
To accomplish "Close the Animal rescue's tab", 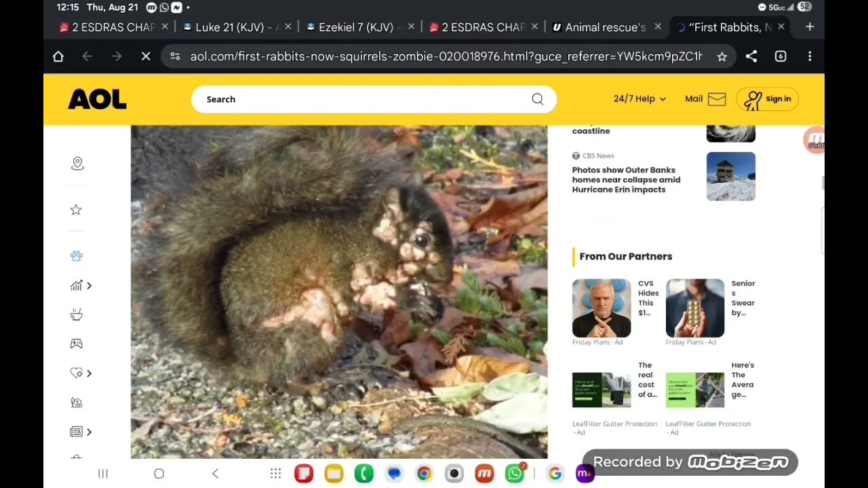I will (658, 27).
